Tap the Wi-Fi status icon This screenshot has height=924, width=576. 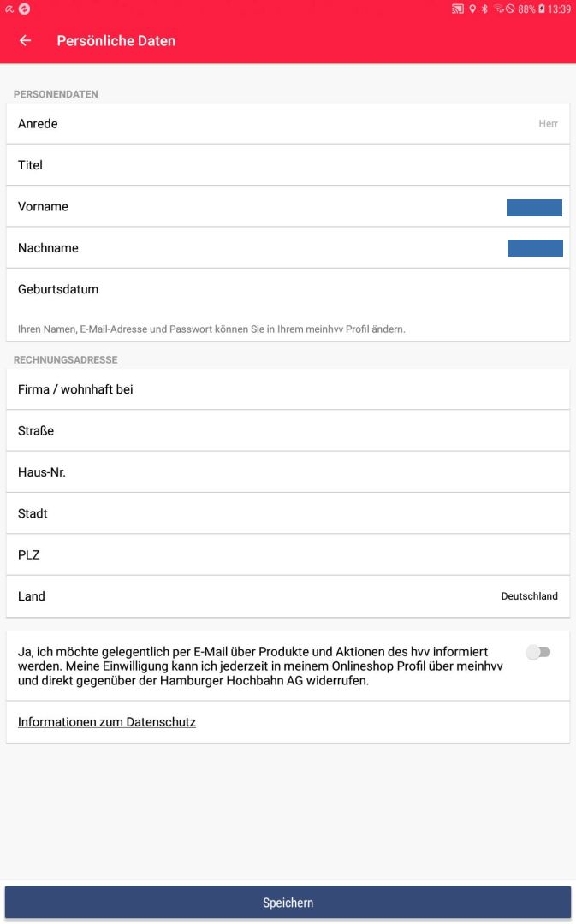tap(497, 9)
